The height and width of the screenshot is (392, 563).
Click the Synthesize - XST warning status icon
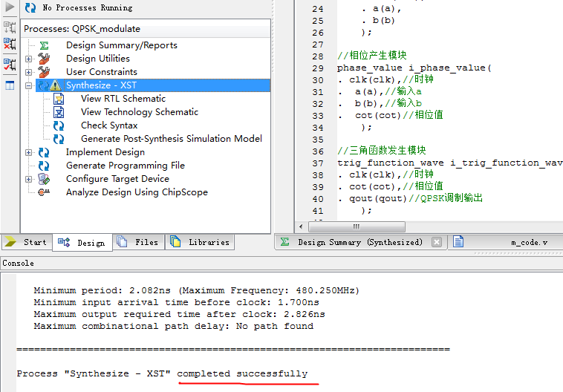coord(55,85)
